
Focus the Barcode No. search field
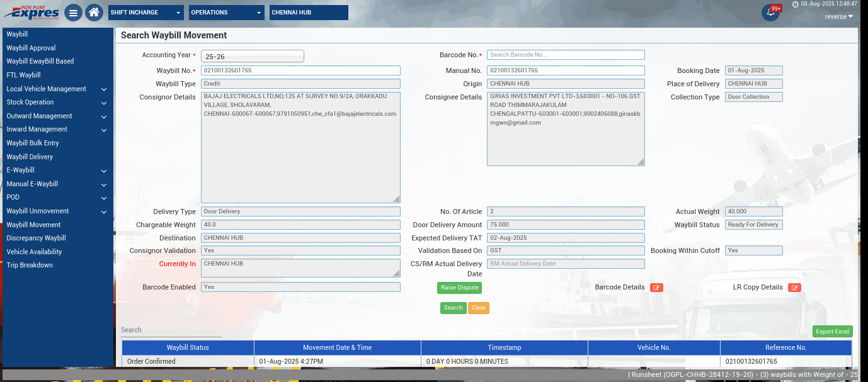[x=566, y=55]
